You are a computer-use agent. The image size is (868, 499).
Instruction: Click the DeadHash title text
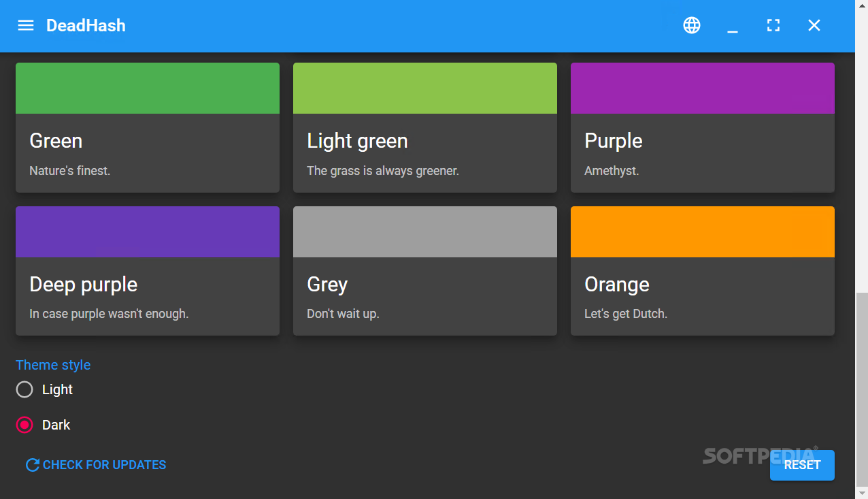click(x=86, y=26)
